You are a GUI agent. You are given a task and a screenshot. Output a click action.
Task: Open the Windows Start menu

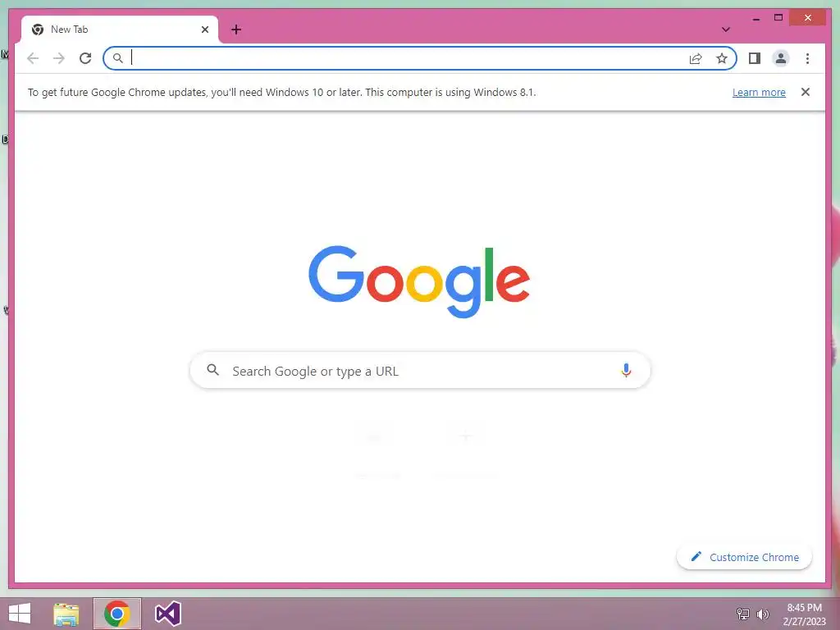coord(20,614)
